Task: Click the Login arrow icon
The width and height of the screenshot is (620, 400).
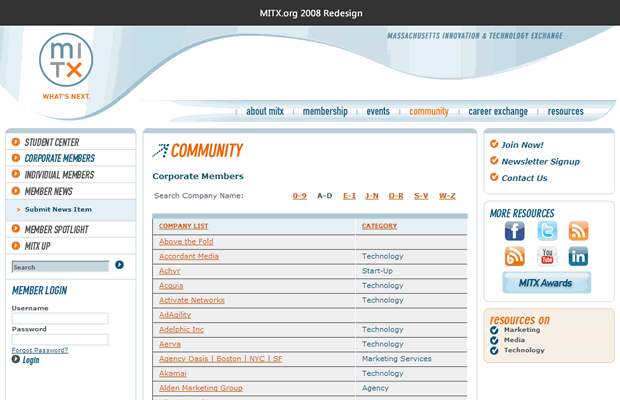Action: click(x=15, y=359)
